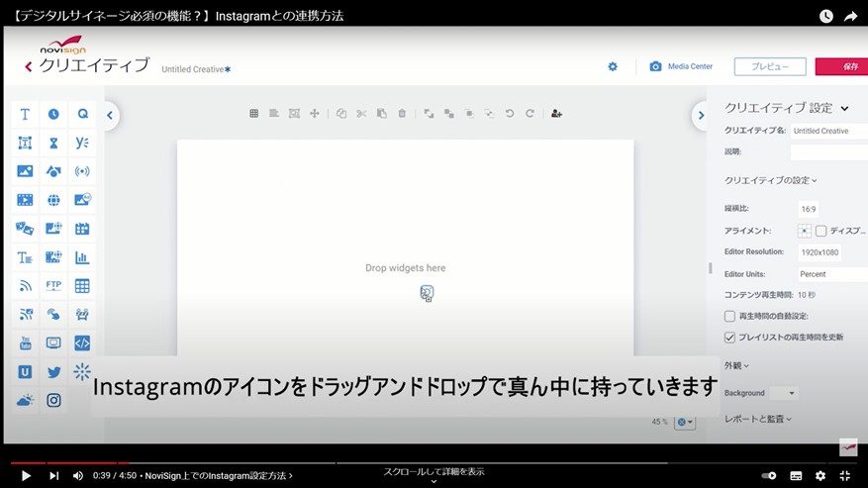Seek on the red video progress bar
This screenshot has height=488, width=868.
pyautogui.click(x=69, y=463)
